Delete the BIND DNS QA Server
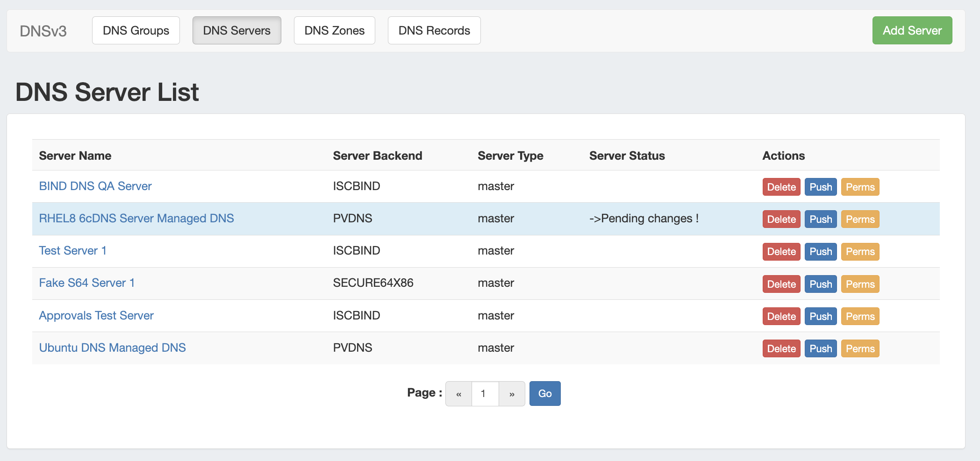 pyautogui.click(x=781, y=187)
